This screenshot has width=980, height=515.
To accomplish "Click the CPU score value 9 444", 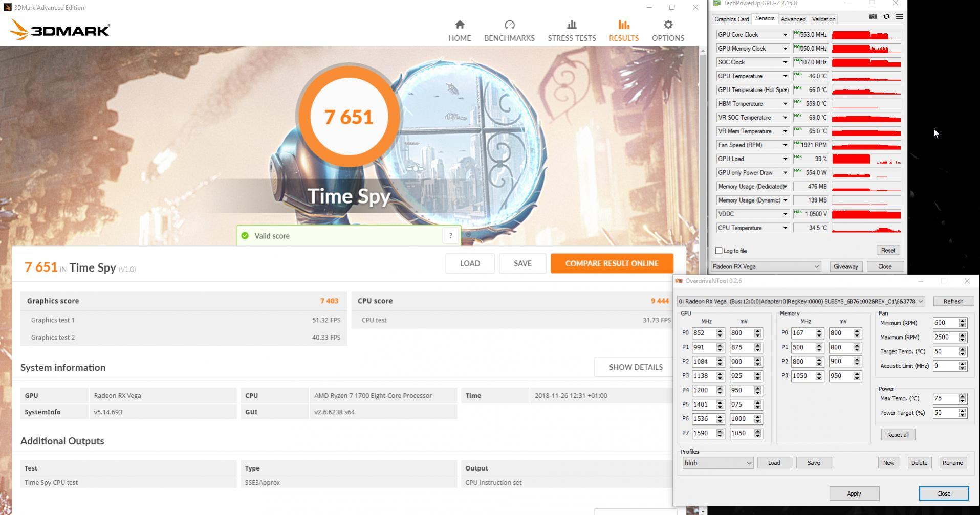I will click(x=660, y=301).
